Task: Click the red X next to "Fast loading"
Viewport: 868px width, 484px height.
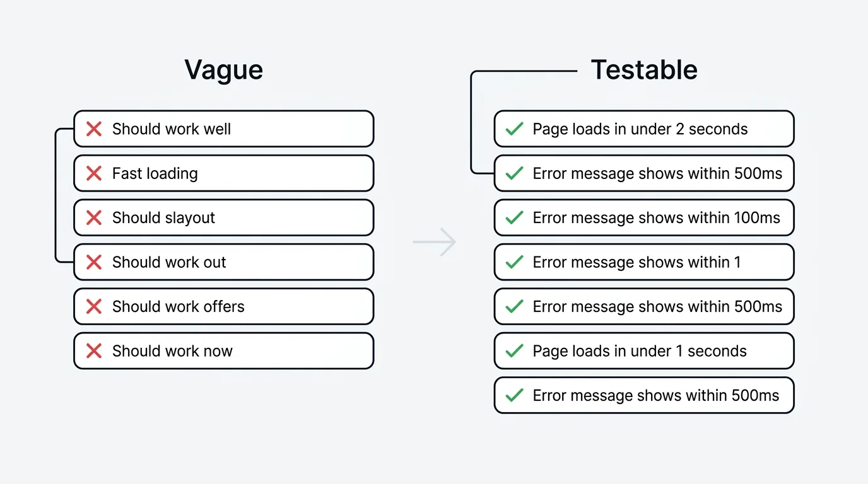Action: 94,173
